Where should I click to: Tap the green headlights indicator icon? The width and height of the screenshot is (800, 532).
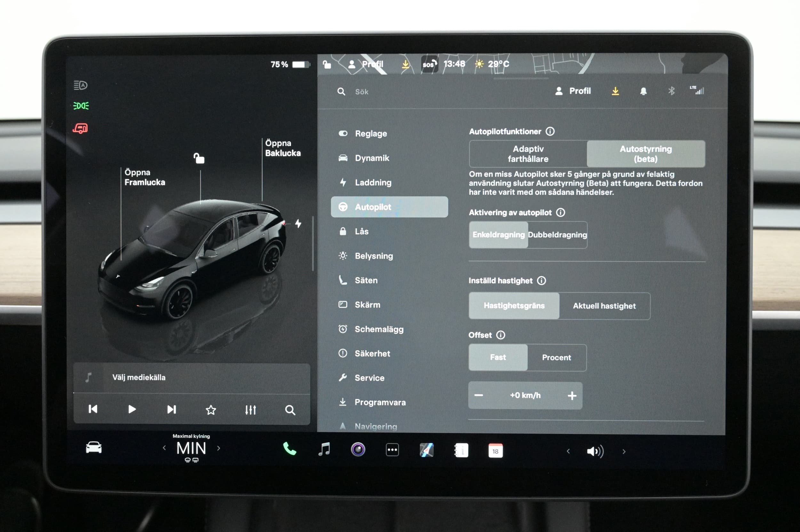[81, 106]
